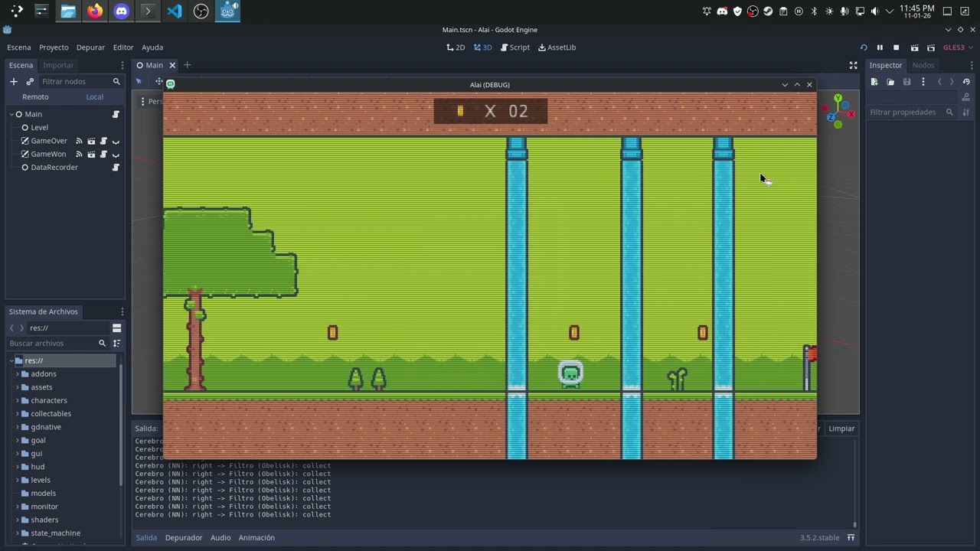Image resolution: width=980 pixels, height=551 pixels.
Task: Pause the running scene
Action: tap(880, 47)
